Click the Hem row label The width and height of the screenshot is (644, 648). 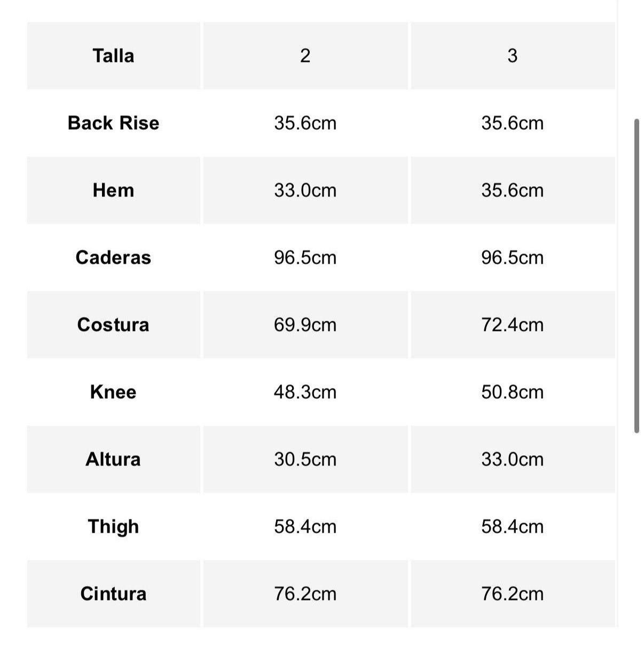click(x=113, y=190)
